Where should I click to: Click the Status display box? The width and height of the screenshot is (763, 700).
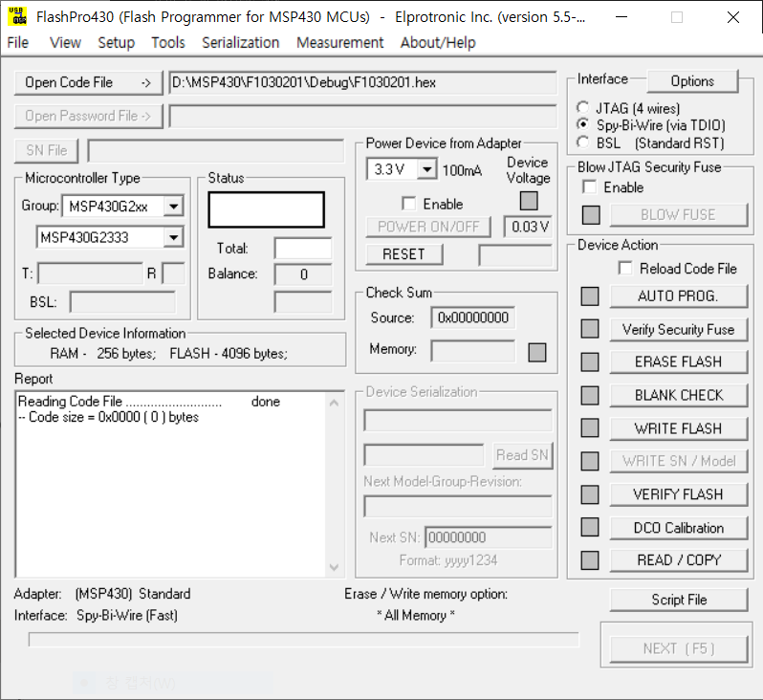(266, 209)
